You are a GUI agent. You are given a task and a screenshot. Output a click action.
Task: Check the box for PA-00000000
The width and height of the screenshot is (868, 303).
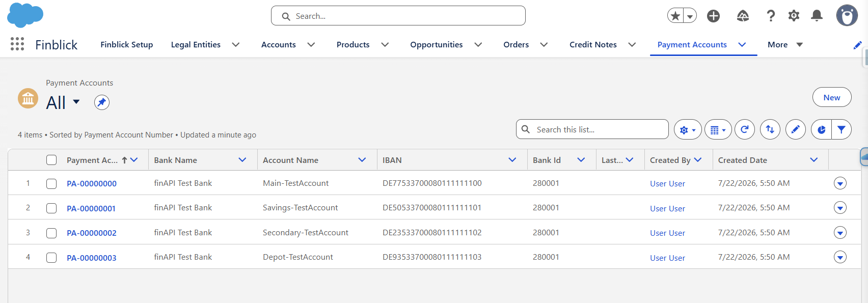coord(51,183)
